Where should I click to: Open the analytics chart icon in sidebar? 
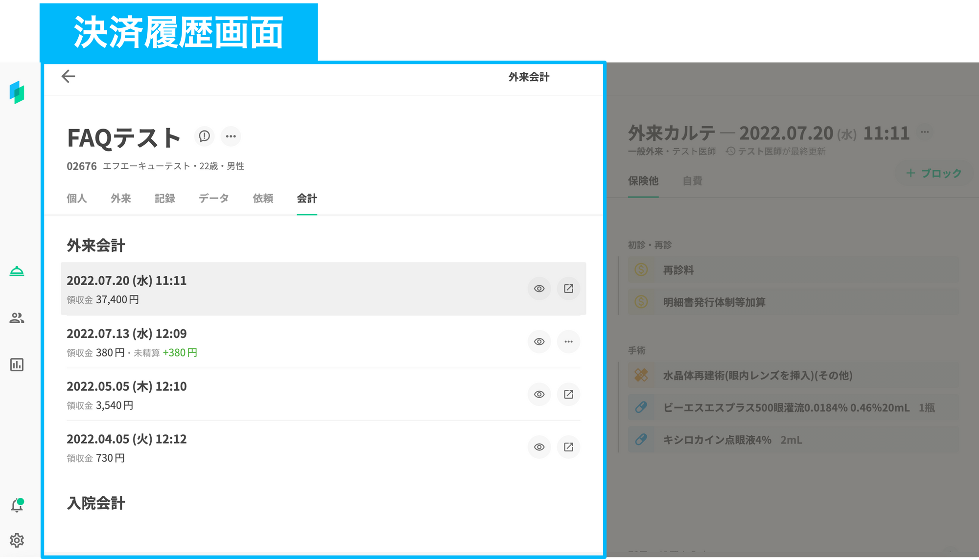[17, 364]
